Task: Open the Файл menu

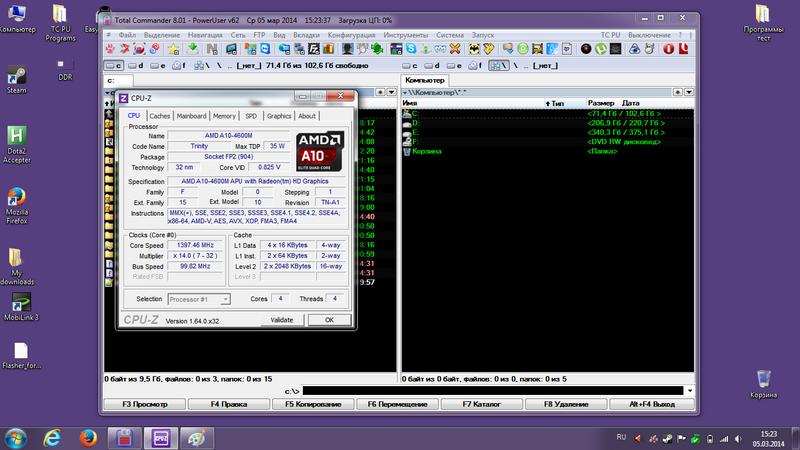Action: pyautogui.click(x=128, y=35)
